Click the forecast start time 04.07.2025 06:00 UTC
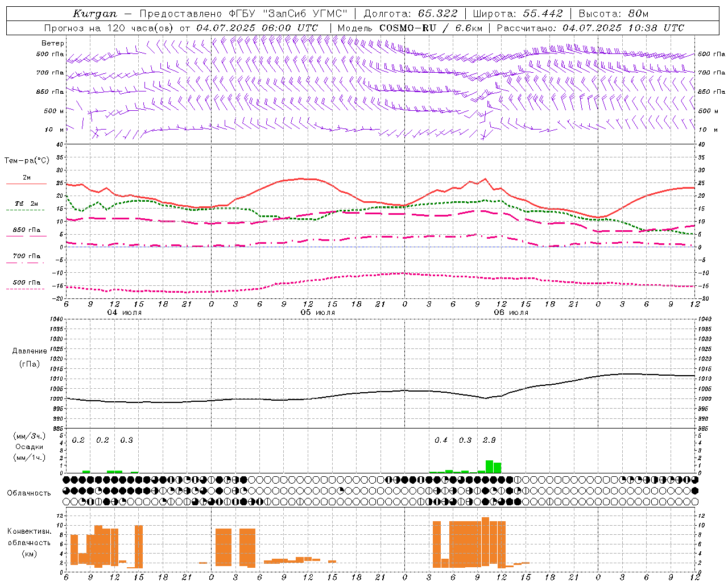The image size is (728, 582). tap(257, 28)
